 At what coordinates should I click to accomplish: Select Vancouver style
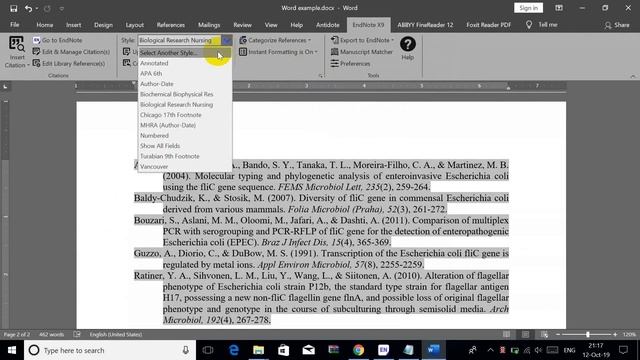184,167
